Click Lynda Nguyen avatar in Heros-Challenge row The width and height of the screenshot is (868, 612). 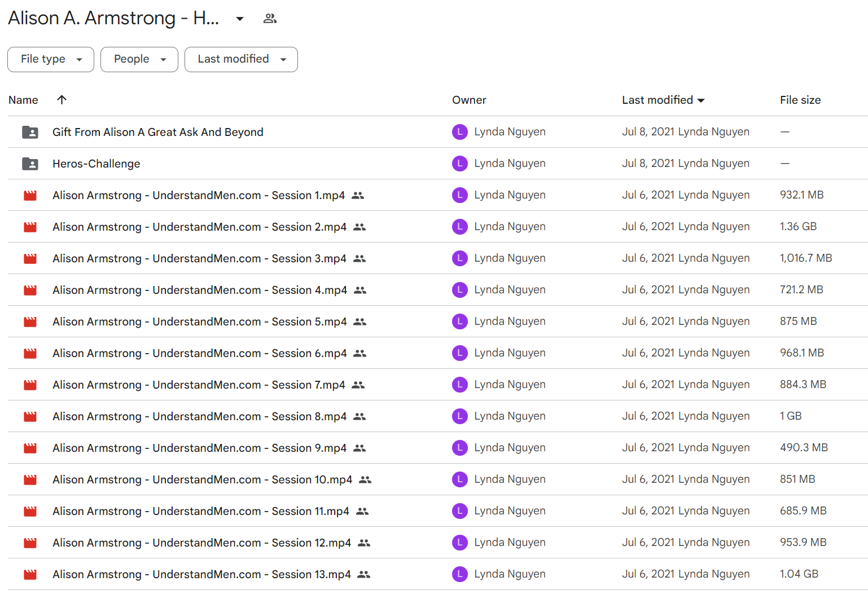(x=460, y=164)
